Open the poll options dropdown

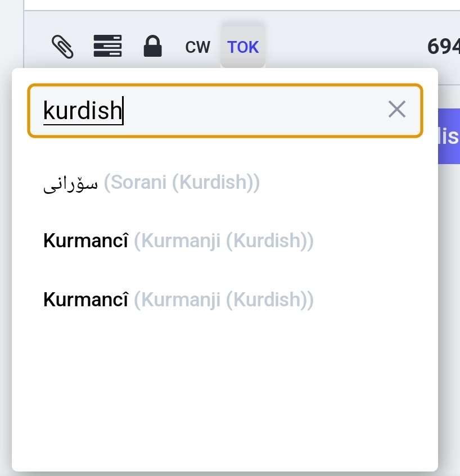107,46
